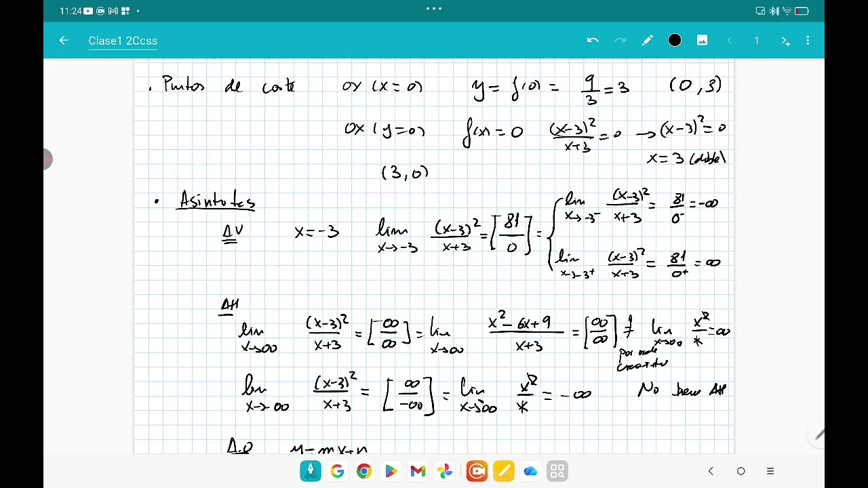Tap the YouTube notification icon in status bar
Viewport: 868px width, 488px height.
(88, 11)
